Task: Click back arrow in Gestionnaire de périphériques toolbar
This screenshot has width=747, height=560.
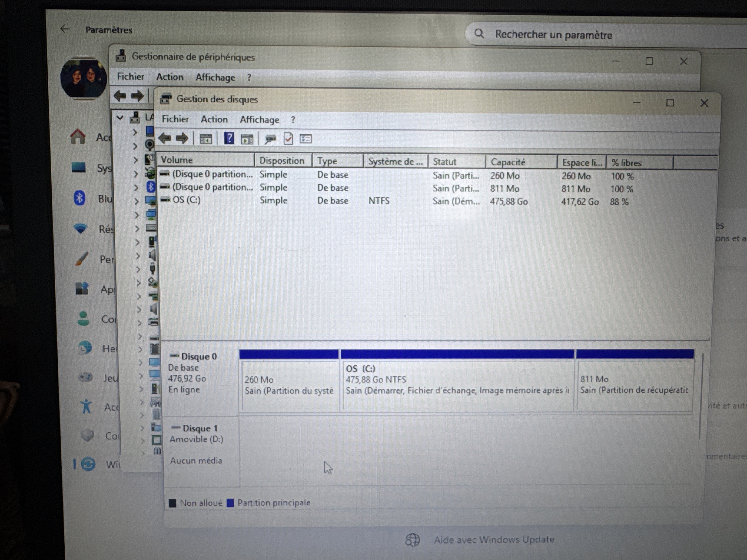Action: point(120,96)
